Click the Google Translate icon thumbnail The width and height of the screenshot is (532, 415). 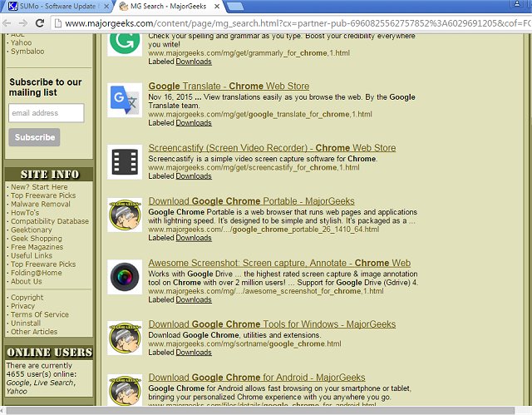(x=125, y=100)
